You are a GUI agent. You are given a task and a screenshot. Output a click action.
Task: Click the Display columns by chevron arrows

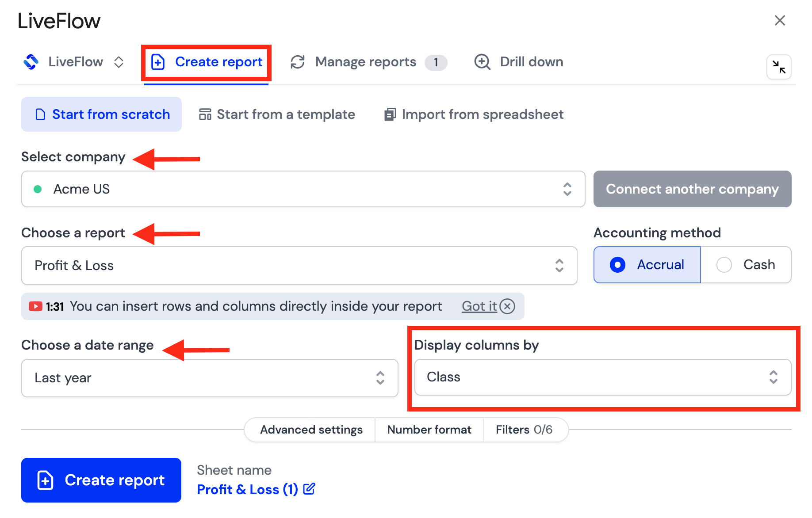click(x=774, y=377)
